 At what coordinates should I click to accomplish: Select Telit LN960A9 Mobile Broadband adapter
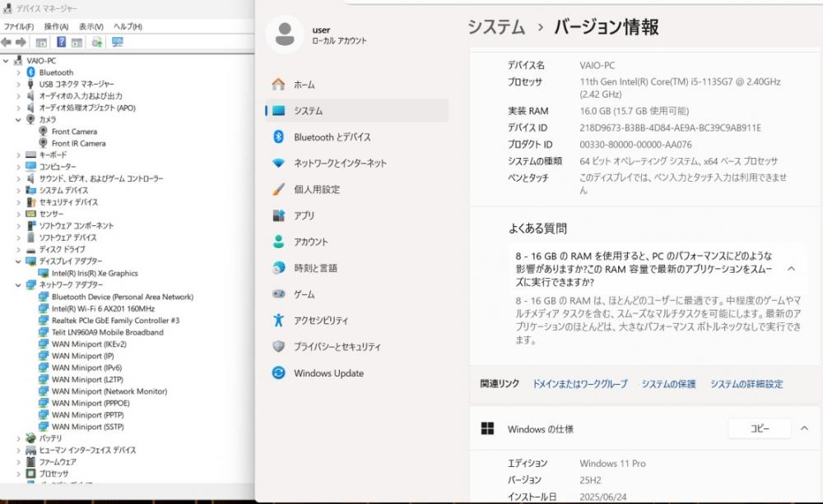[x=108, y=332]
